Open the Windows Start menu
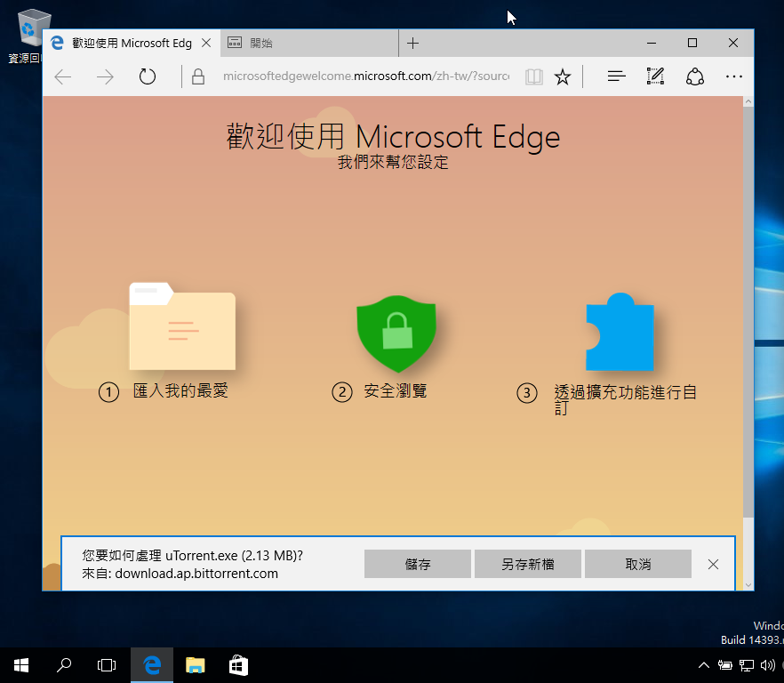The width and height of the screenshot is (784, 683). [21, 665]
